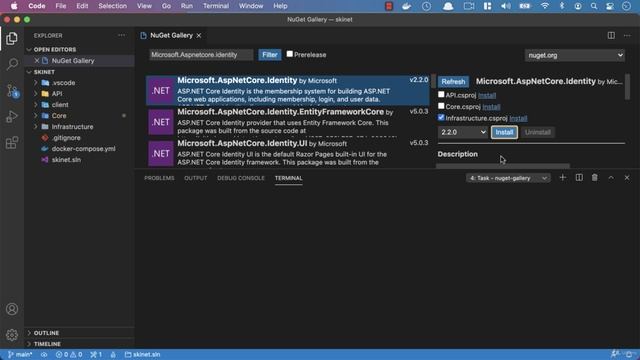640x360 pixels.
Task: Open the Task nuget-gallery terminal selector
Action: 508,178
